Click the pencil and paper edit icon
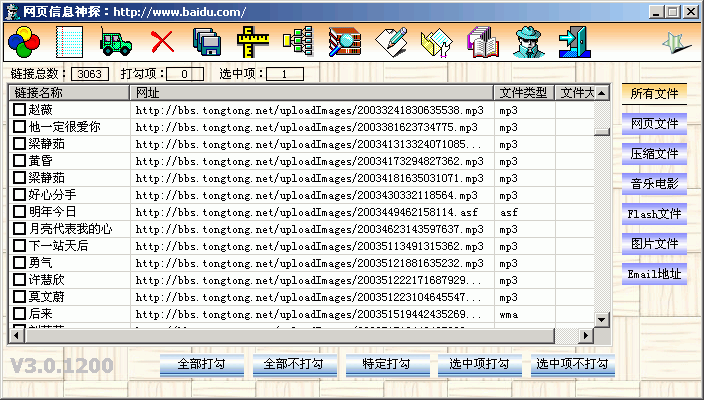 tap(391, 42)
